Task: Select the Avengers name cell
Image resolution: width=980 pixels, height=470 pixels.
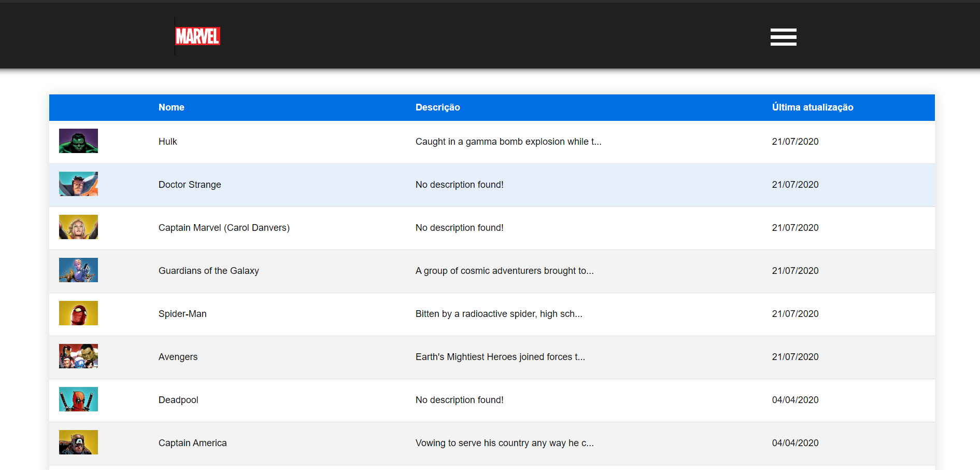Action: pos(178,357)
